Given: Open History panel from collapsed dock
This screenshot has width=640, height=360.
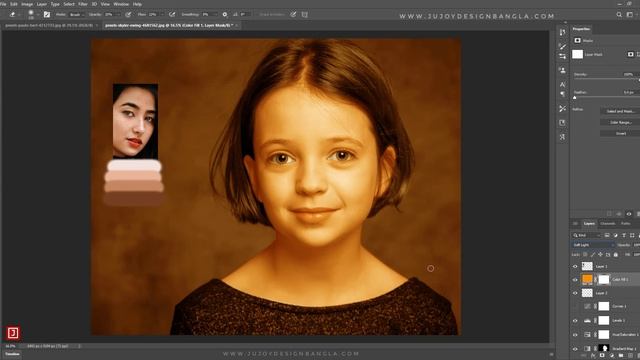Looking at the screenshot, I should pos(562,32).
